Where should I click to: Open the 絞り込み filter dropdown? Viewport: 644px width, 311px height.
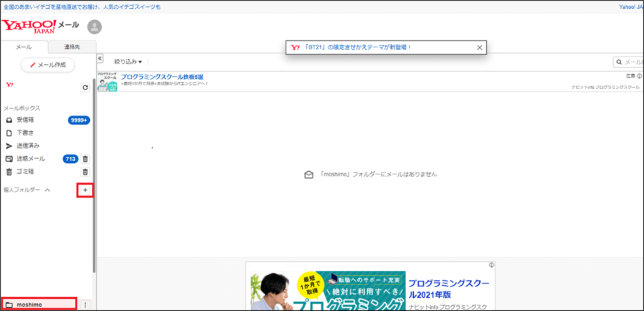[x=128, y=62]
